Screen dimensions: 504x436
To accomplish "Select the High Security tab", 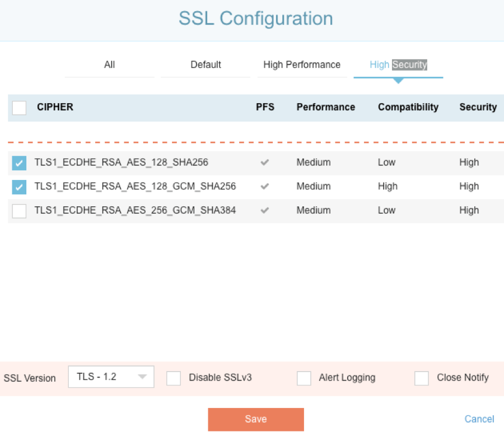I will 398,65.
